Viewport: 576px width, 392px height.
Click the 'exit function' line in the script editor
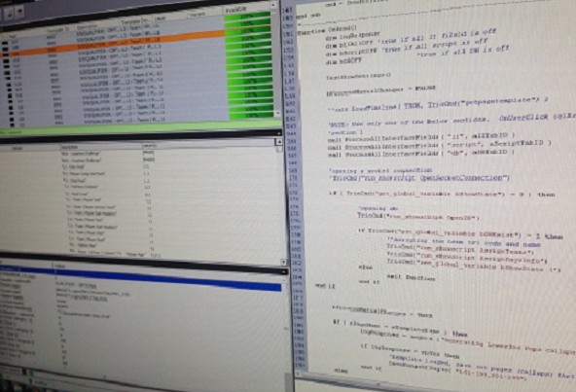411,278
